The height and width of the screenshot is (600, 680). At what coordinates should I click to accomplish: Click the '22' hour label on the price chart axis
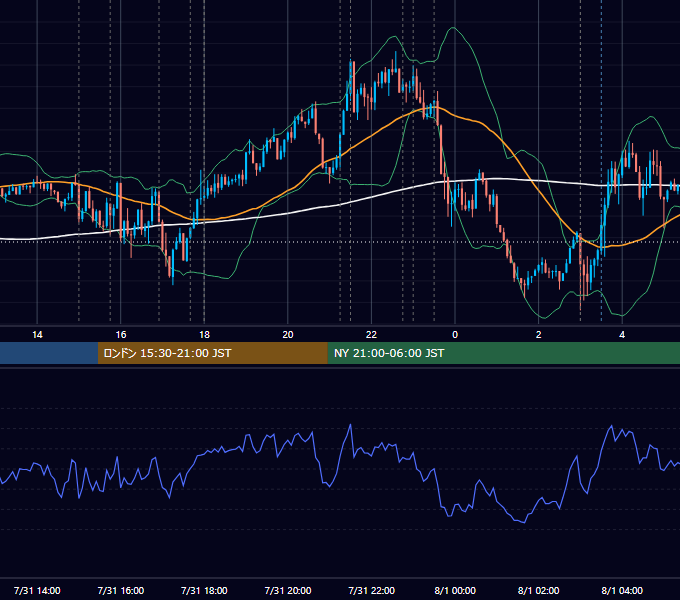coord(371,335)
